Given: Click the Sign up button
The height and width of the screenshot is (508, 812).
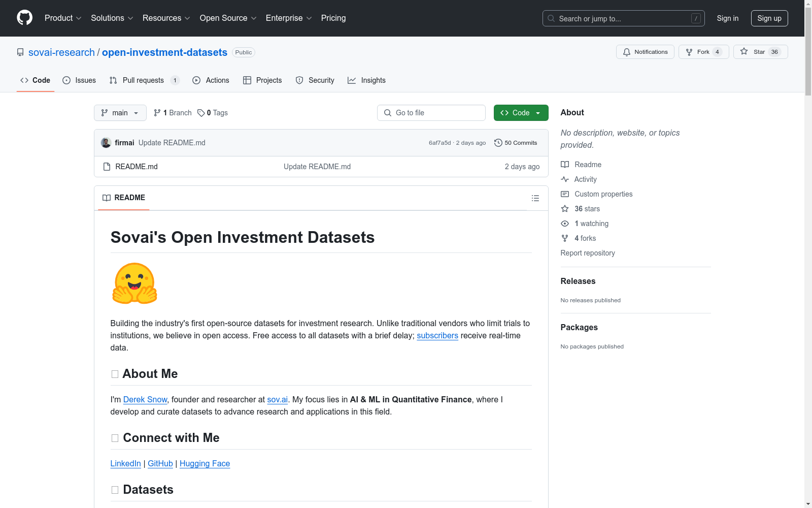Looking at the screenshot, I should click(769, 18).
